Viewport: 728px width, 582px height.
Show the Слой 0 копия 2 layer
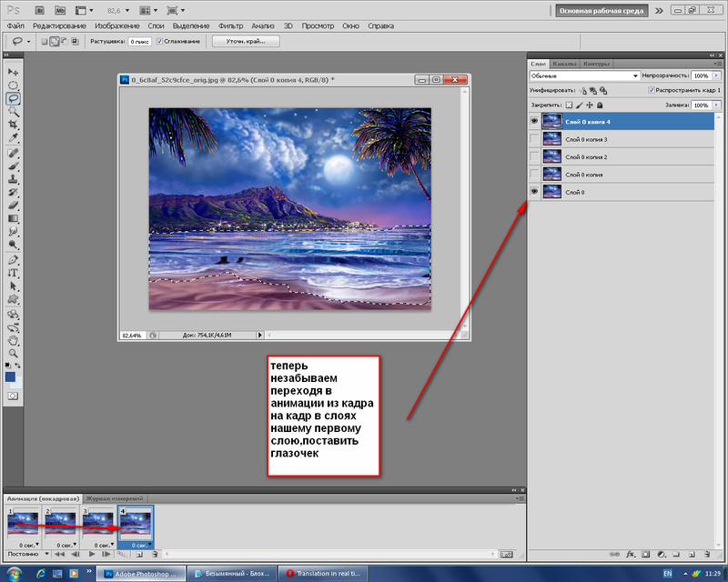pyautogui.click(x=534, y=156)
